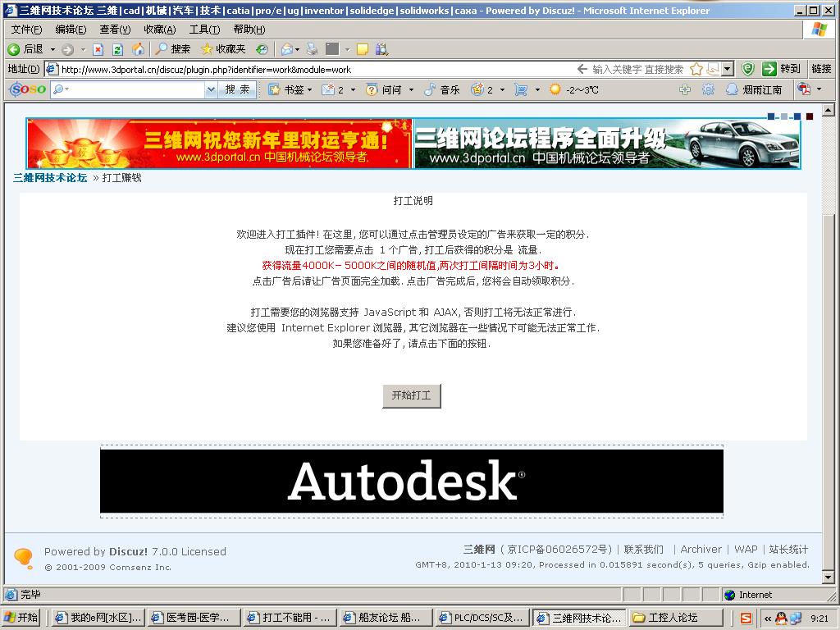
Task: Click the Research books icon
Action: 382,49
